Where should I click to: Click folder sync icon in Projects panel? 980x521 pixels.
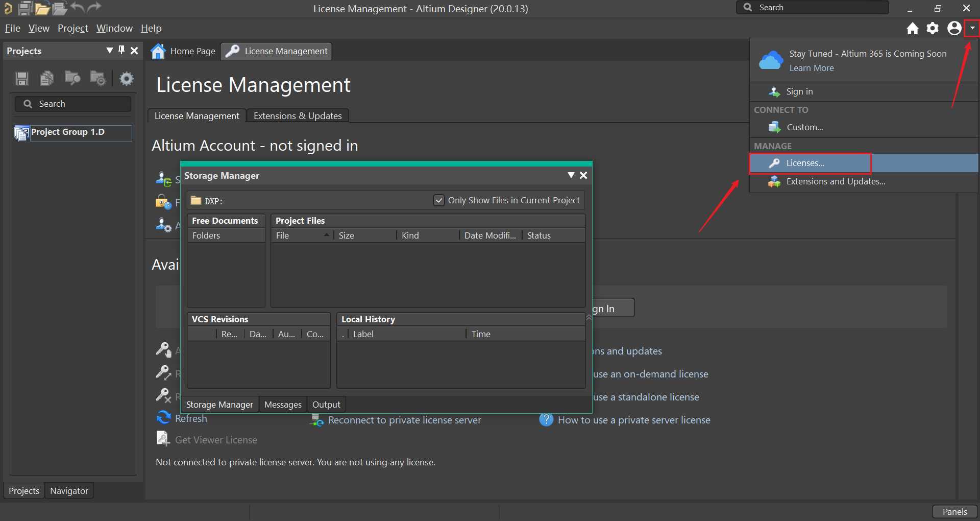(x=97, y=78)
